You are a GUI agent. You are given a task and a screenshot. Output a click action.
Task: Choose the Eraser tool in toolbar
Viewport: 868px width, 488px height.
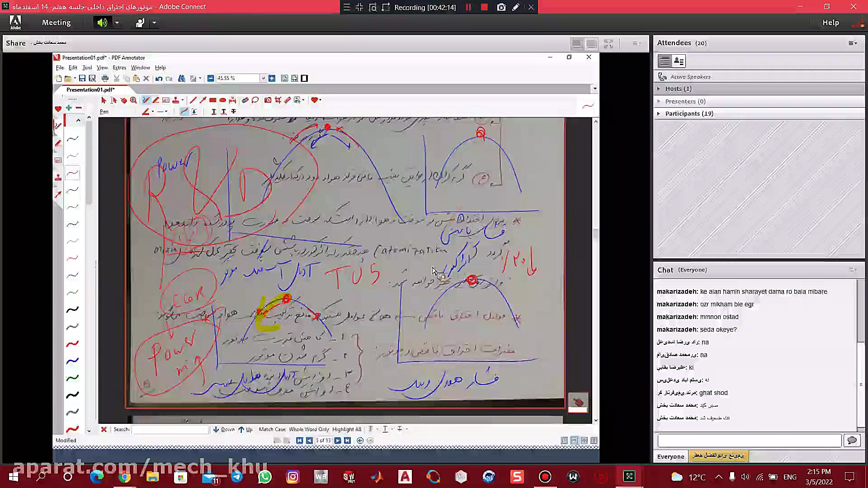pyautogui.click(x=245, y=100)
